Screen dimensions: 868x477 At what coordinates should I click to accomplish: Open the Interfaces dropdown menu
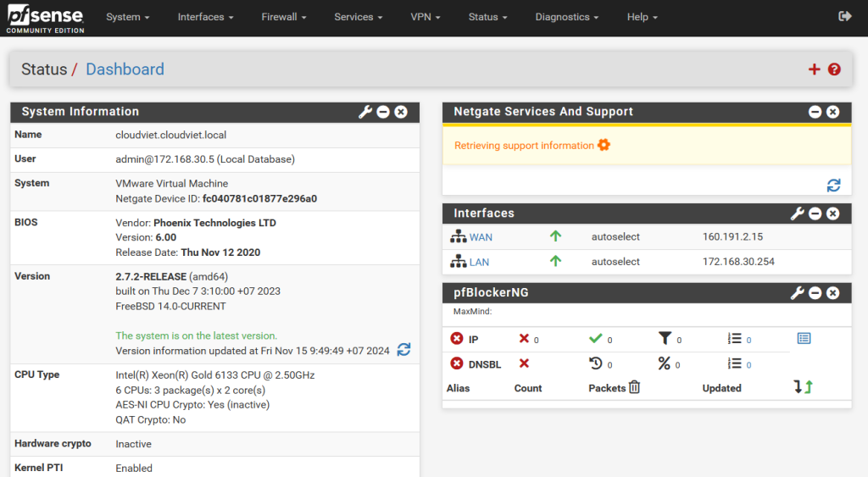(205, 17)
